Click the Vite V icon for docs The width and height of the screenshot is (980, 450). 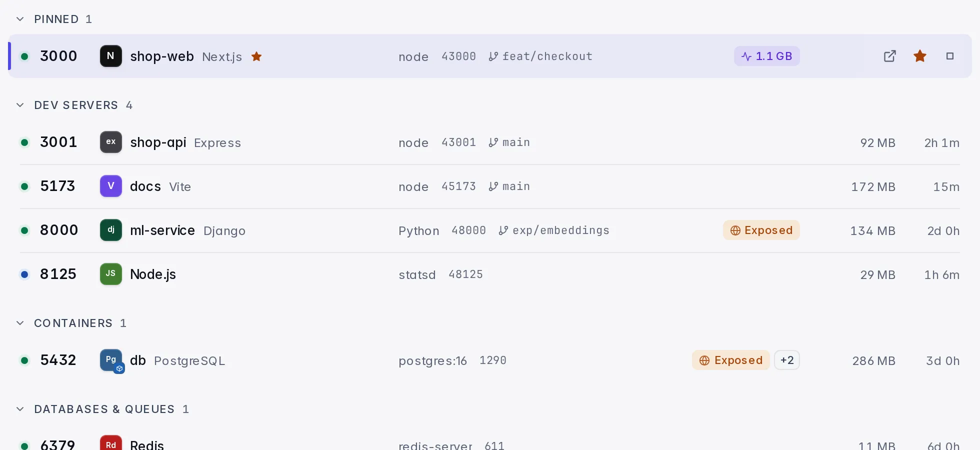click(x=111, y=186)
